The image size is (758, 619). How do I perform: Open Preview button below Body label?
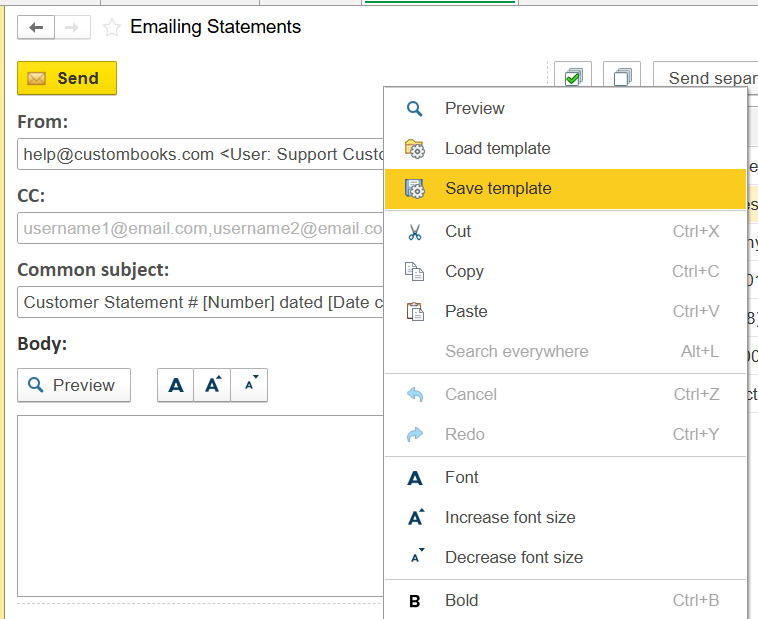(73, 385)
